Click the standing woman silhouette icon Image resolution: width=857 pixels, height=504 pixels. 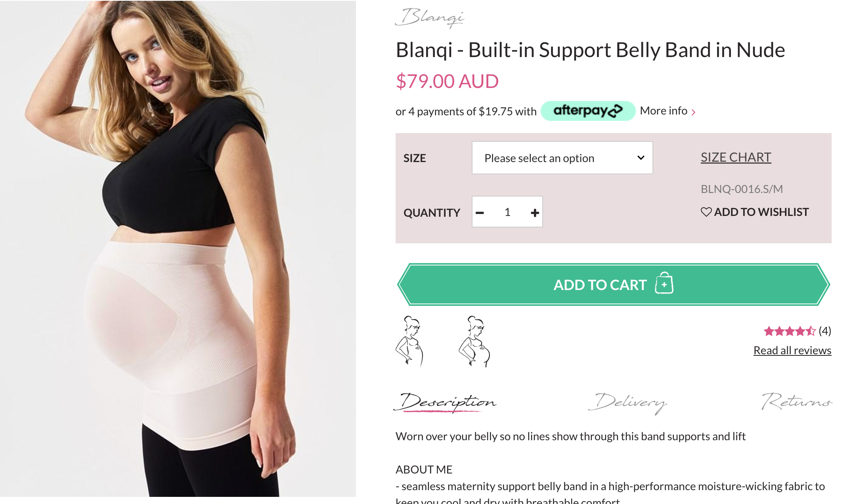[x=409, y=341]
